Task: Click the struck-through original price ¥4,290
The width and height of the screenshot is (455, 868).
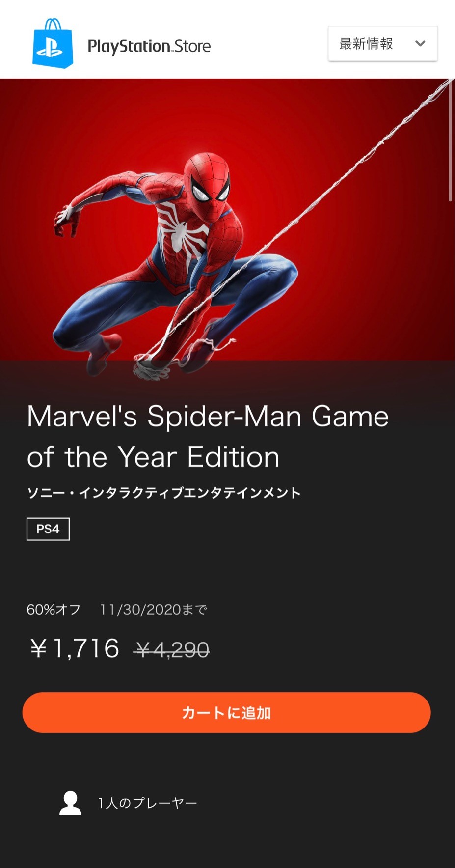Action: coord(172,650)
